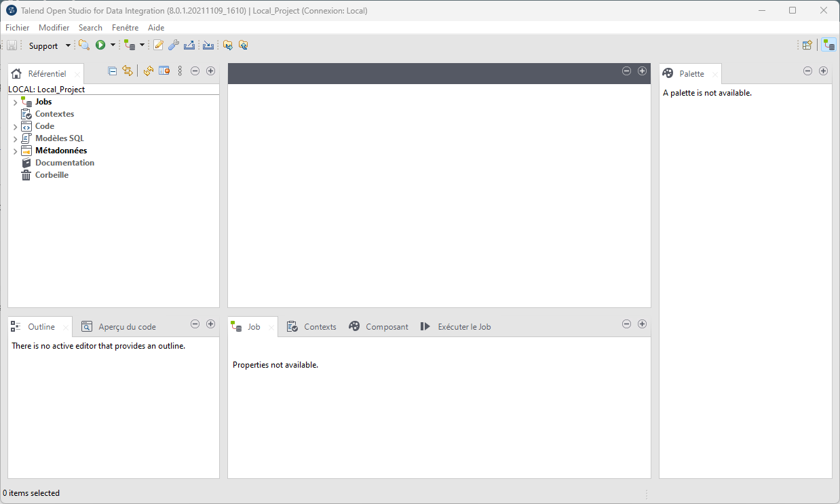Open the Aide menu
Image resolution: width=840 pixels, height=504 pixels.
coord(156,28)
